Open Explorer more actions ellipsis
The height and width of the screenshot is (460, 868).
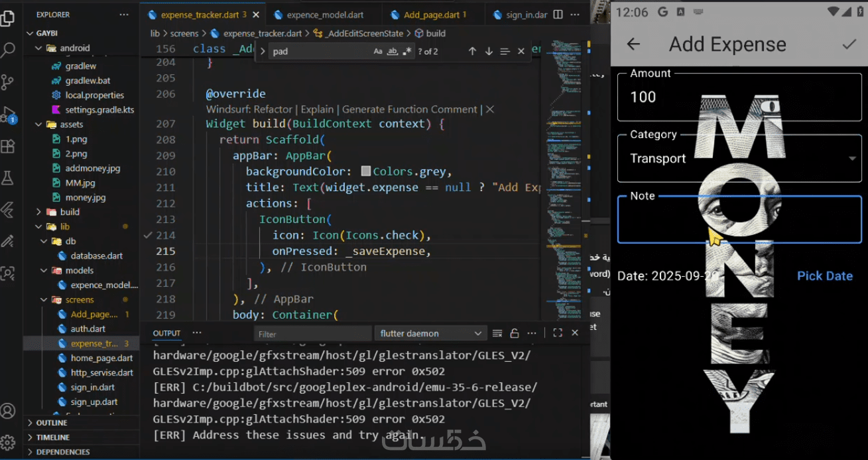tap(124, 14)
